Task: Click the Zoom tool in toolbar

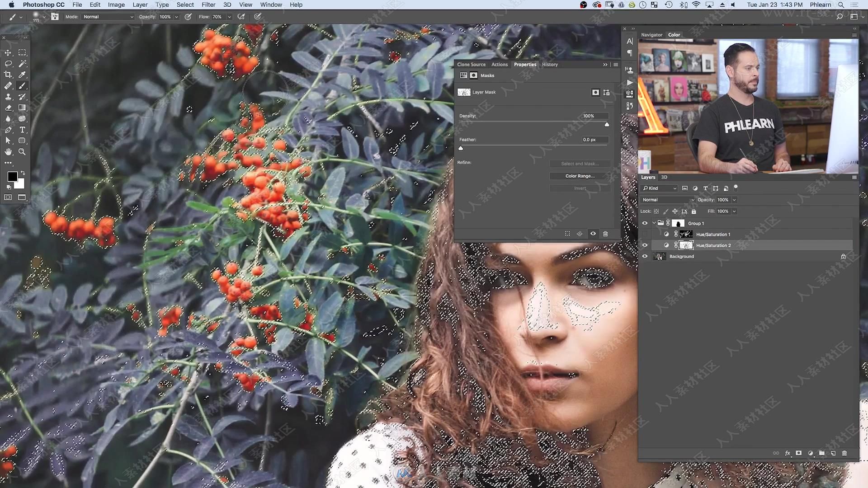Action: point(22,151)
